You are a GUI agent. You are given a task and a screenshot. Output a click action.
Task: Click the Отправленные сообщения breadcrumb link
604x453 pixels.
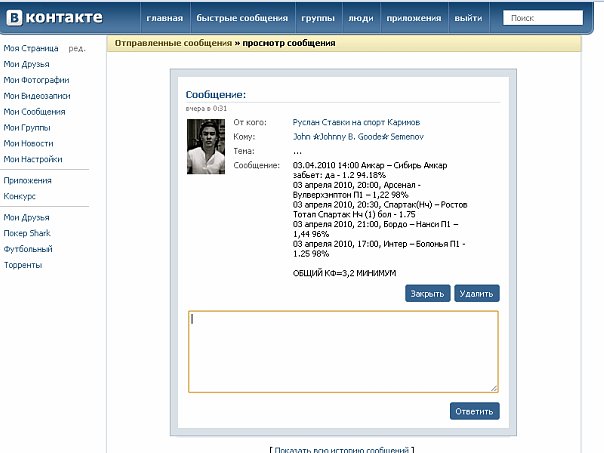point(173,43)
